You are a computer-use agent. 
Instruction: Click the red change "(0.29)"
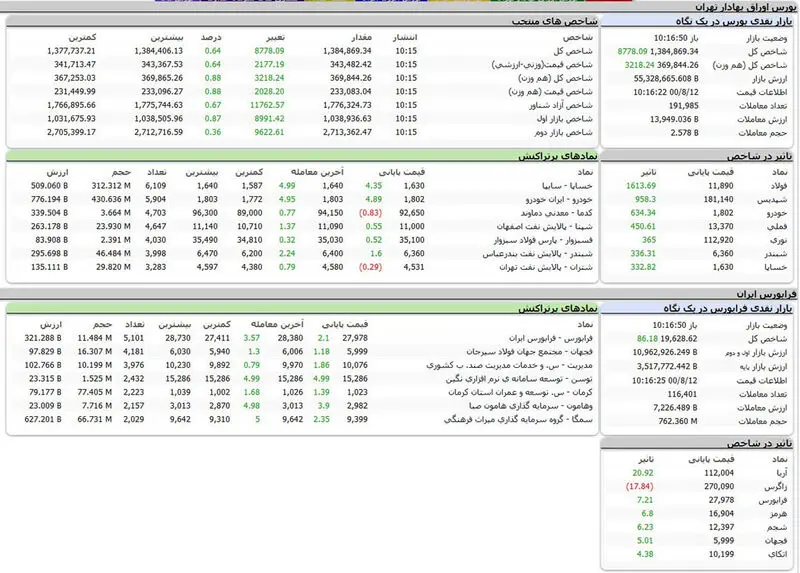(370, 267)
